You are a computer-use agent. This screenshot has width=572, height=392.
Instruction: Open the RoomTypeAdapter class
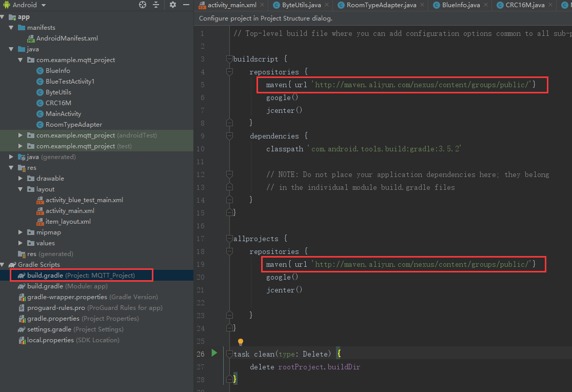coord(73,125)
